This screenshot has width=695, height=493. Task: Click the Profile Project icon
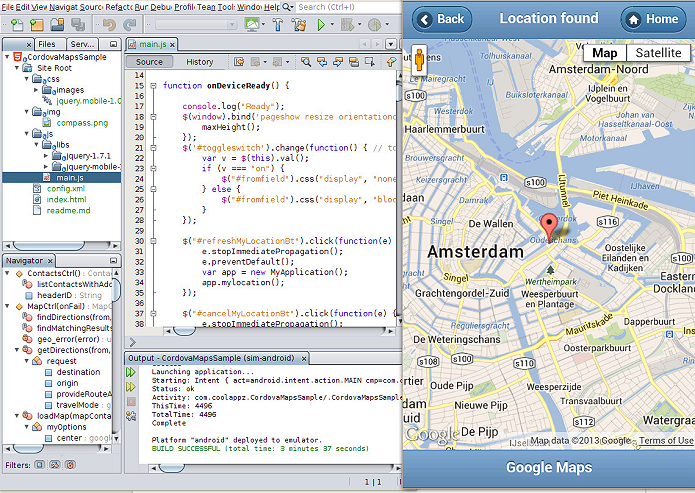click(375, 25)
